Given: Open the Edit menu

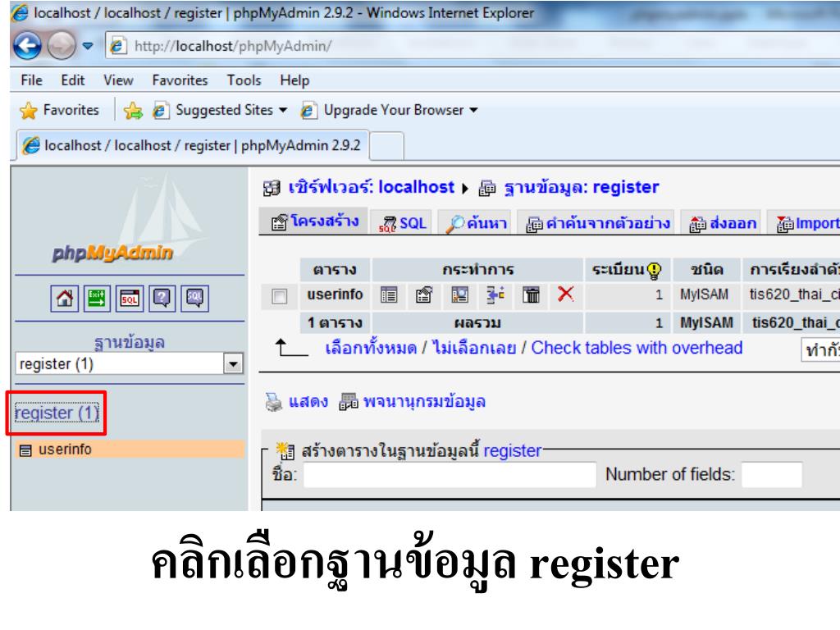Looking at the screenshot, I should point(72,80).
